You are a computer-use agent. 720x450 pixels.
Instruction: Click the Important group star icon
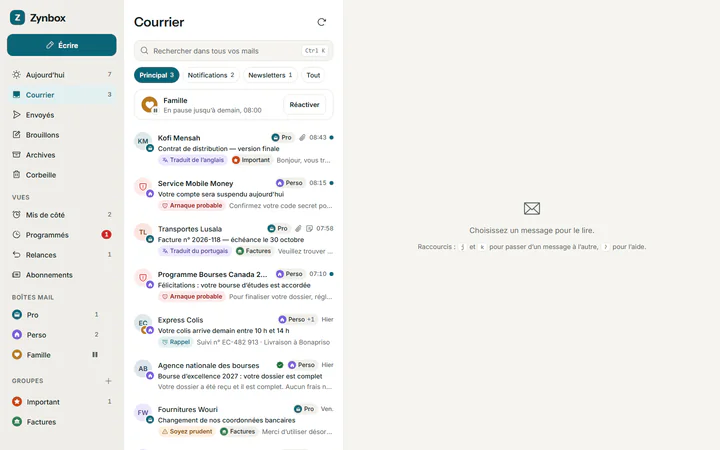17,402
